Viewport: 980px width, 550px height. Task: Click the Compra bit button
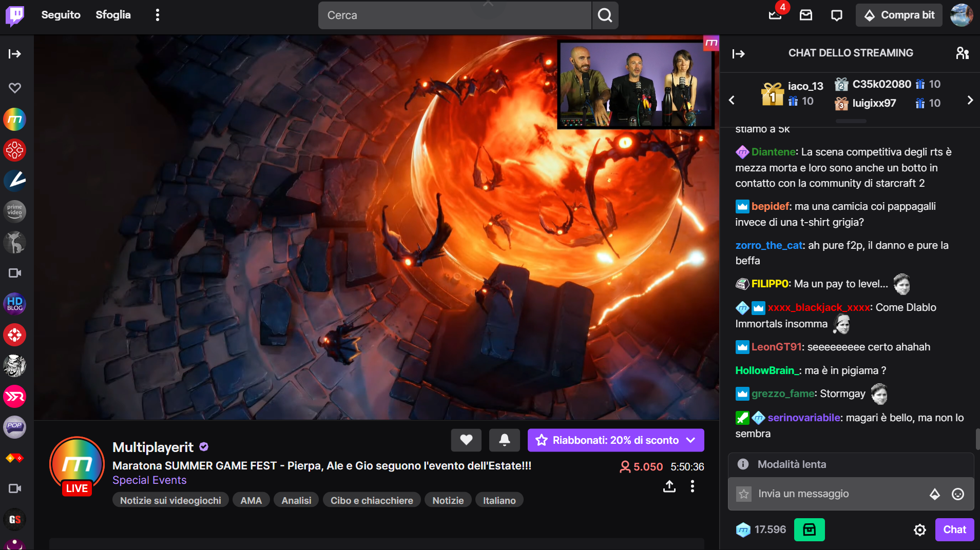(x=899, y=15)
